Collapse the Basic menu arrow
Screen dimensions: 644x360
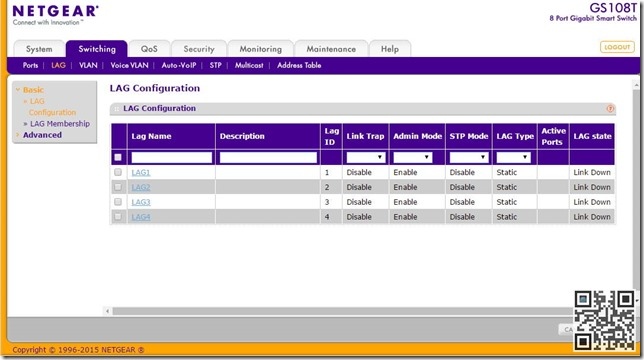click(x=18, y=89)
